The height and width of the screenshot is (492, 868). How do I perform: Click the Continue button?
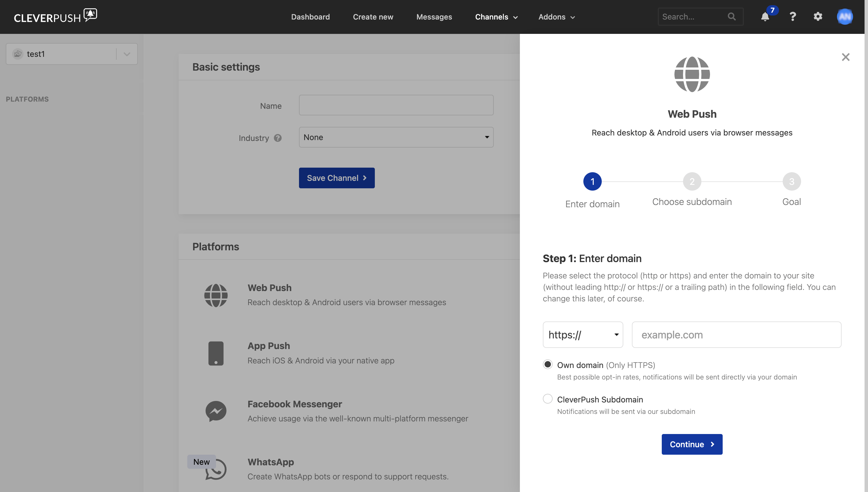[692, 444]
